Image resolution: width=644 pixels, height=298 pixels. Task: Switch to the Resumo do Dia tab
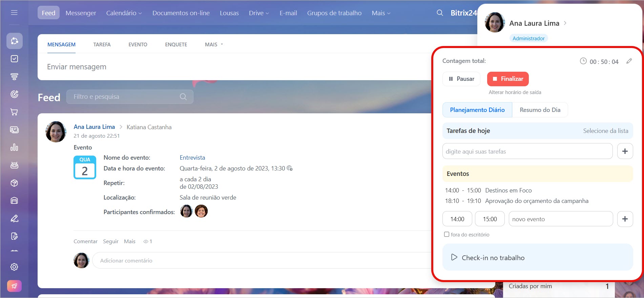click(x=540, y=110)
